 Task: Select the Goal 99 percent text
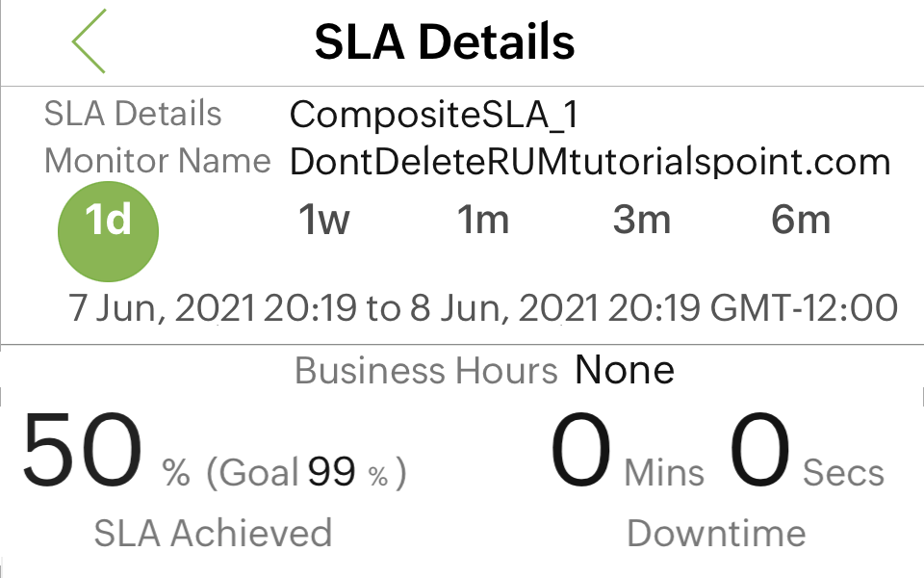[308, 470]
